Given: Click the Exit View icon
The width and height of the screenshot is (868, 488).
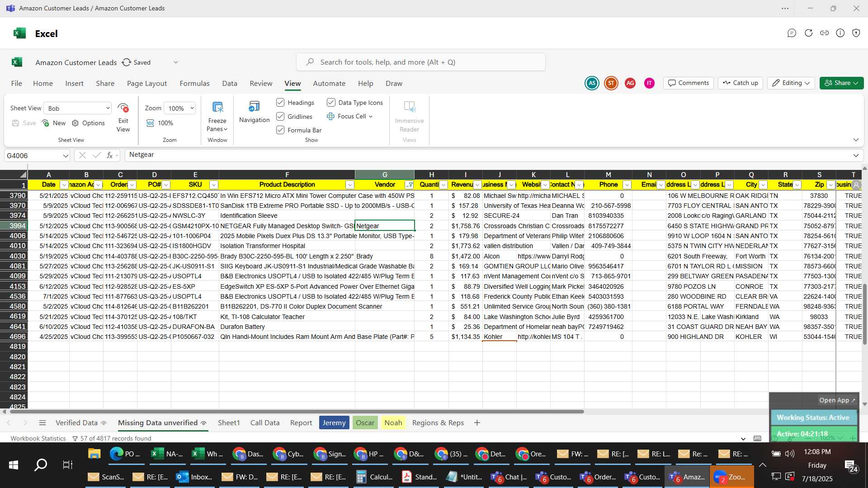Looking at the screenshot, I should click(123, 108).
